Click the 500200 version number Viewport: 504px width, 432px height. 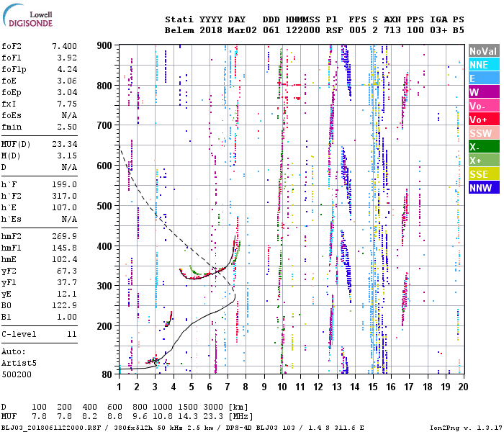17,375
